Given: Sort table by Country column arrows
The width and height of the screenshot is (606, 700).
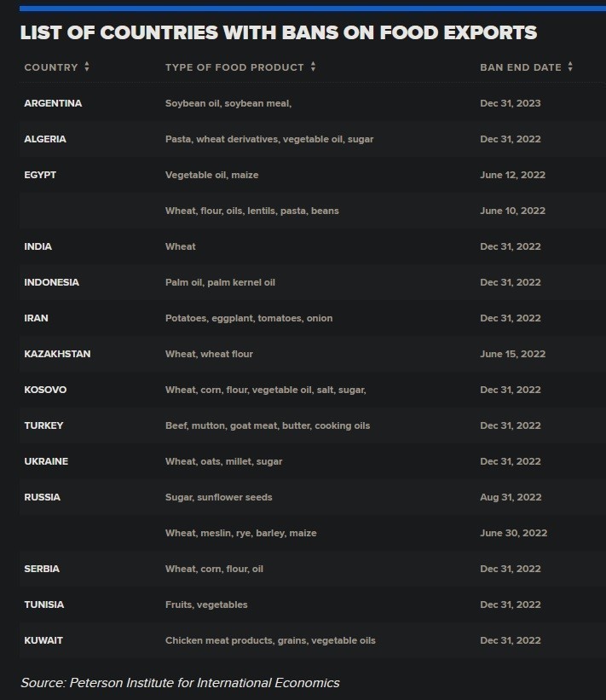Looking at the screenshot, I should coord(87,67).
